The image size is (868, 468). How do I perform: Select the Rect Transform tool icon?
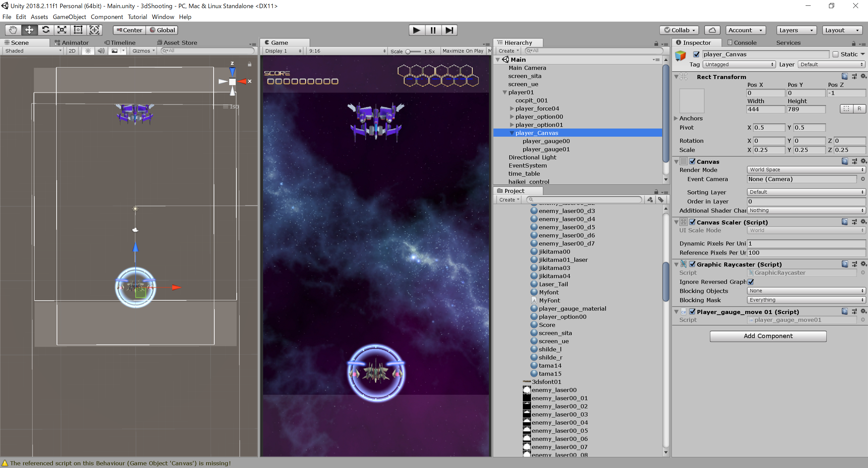[x=78, y=30]
